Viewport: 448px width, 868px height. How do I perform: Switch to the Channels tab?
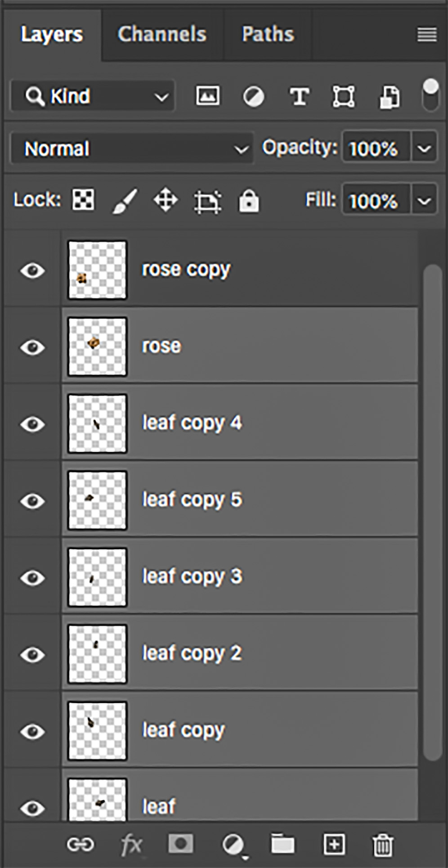[x=162, y=34]
